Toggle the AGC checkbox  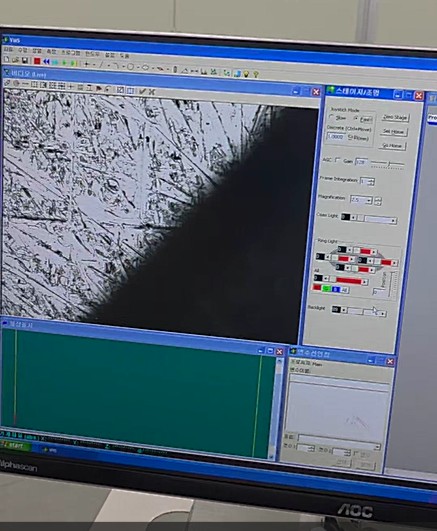[x=337, y=160]
